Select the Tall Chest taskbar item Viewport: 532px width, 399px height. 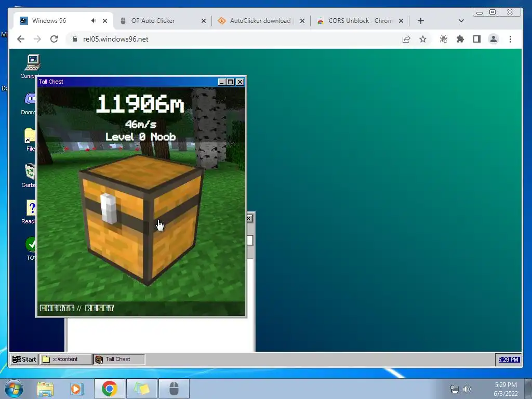pyautogui.click(x=119, y=360)
